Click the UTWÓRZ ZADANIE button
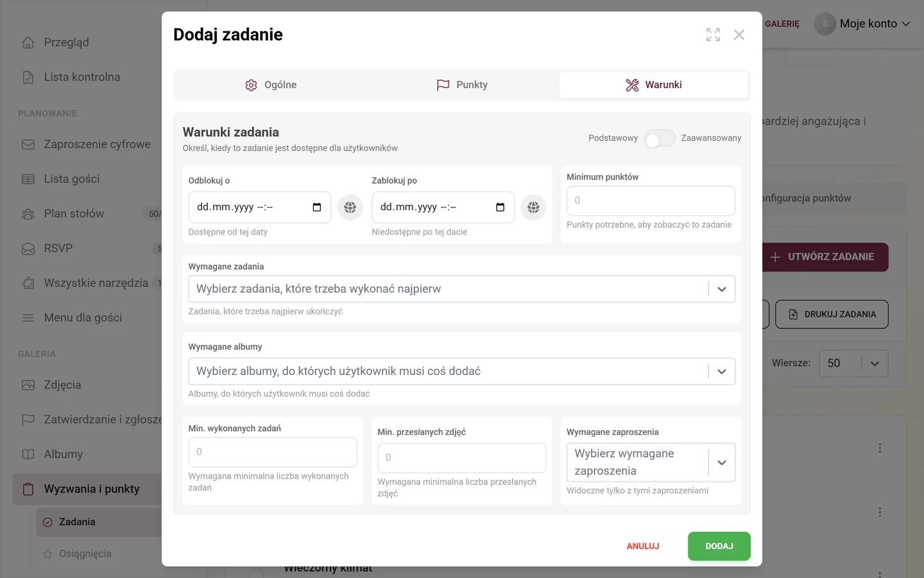 [825, 257]
